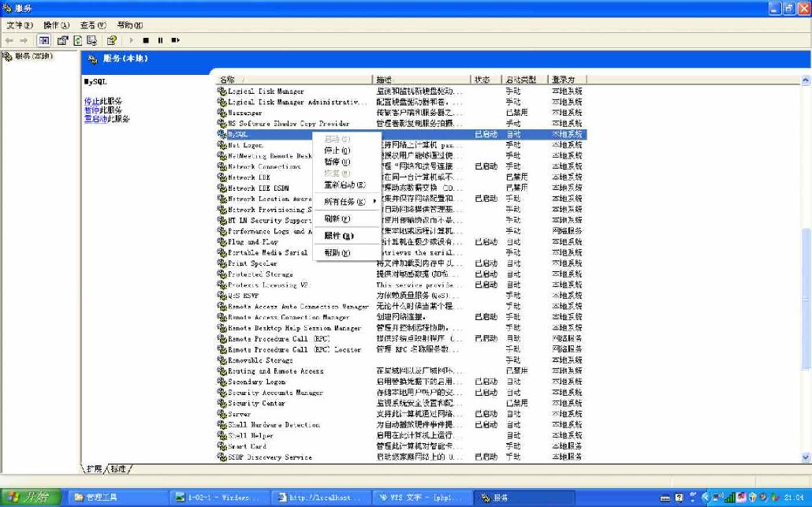
Task: Choose 帮助(H) in the context menu
Action: [x=346, y=253]
